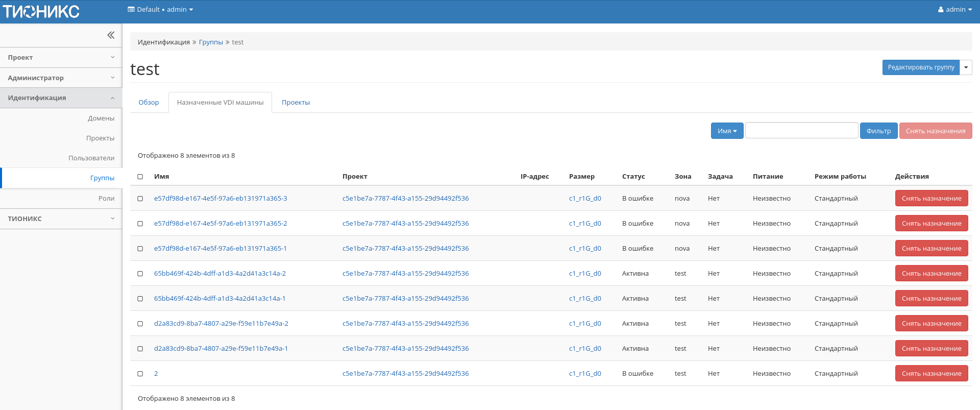Focus the filter text input field
The image size is (980, 410).
point(801,131)
